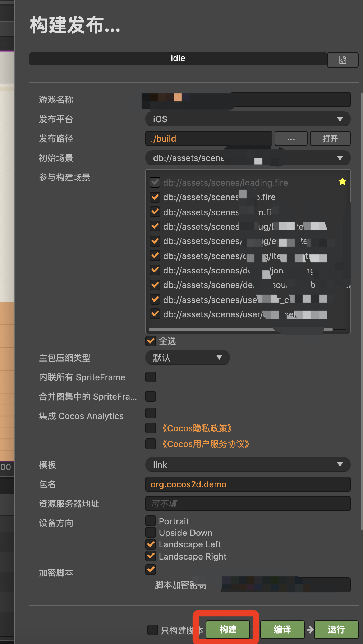Image resolution: width=363 pixels, height=644 pixels.
Task: Check the 只构建脚本 checkbox
Action: click(x=153, y=630)
